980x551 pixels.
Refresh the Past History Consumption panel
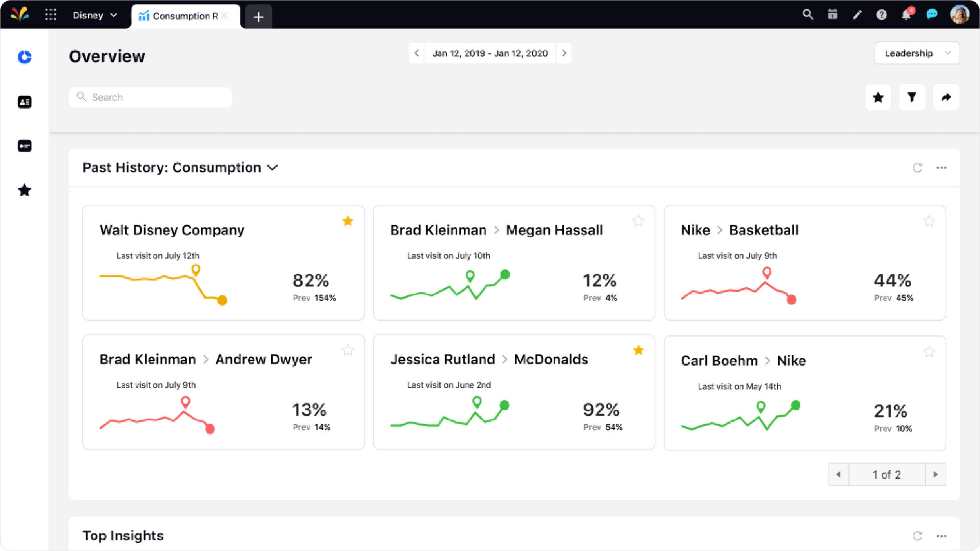pos(917,168)
